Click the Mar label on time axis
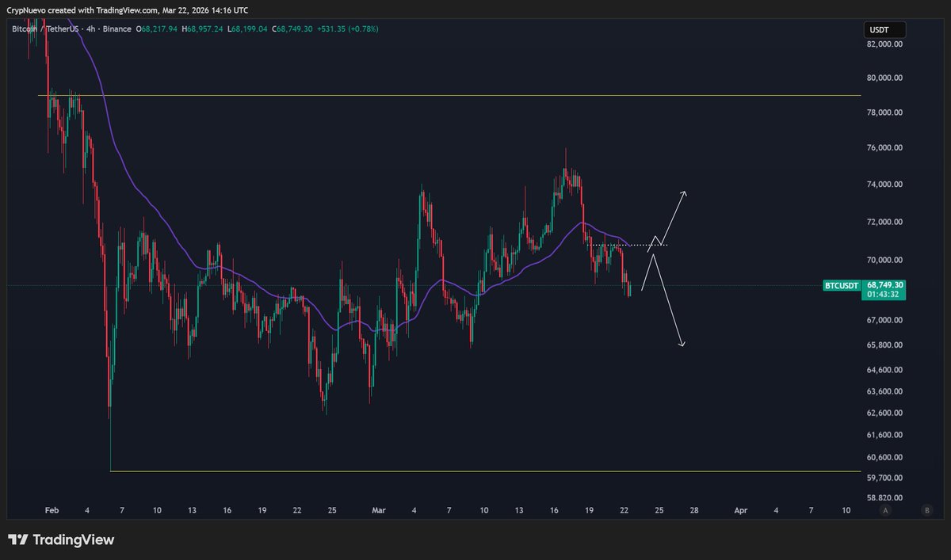 [379, 511]
